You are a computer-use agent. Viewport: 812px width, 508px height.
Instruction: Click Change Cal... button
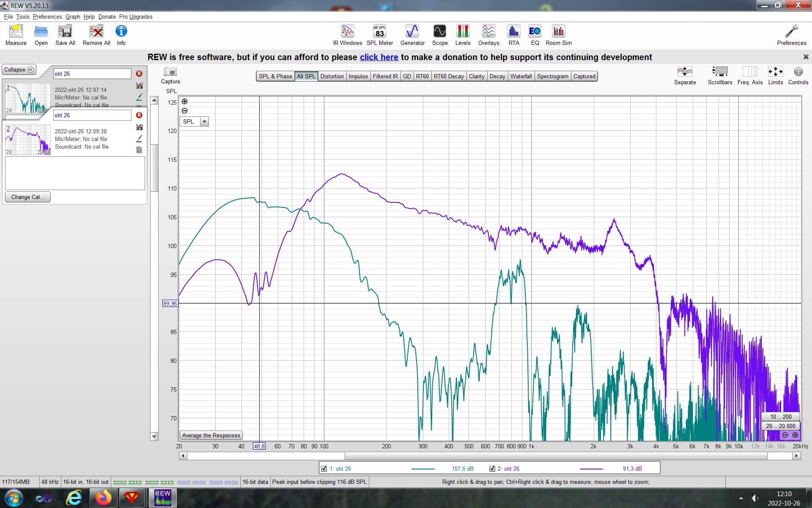click(28, 197)
